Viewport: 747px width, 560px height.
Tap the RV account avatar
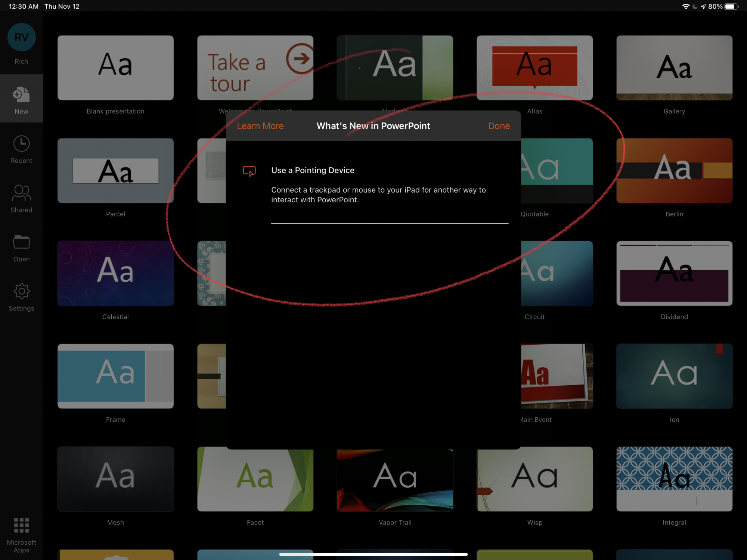point(21,37)
